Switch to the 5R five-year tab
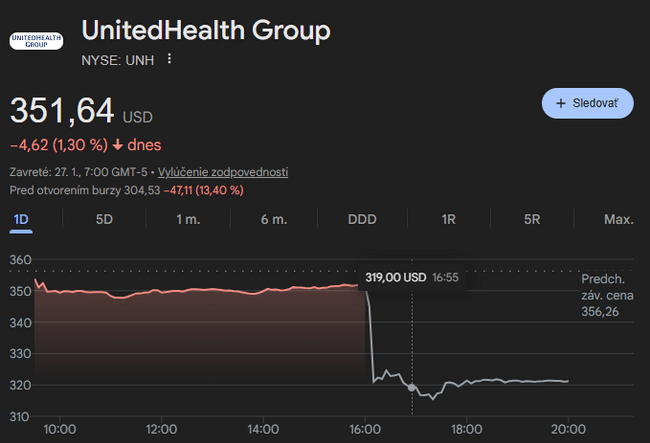The width and height of the screenshot is (650, 443). click(532, 219)
